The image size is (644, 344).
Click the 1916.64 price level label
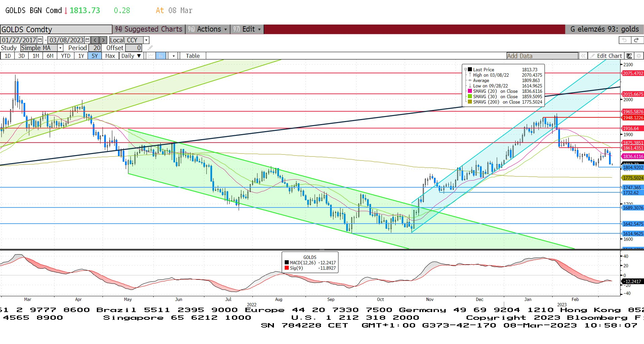(633, 128)
